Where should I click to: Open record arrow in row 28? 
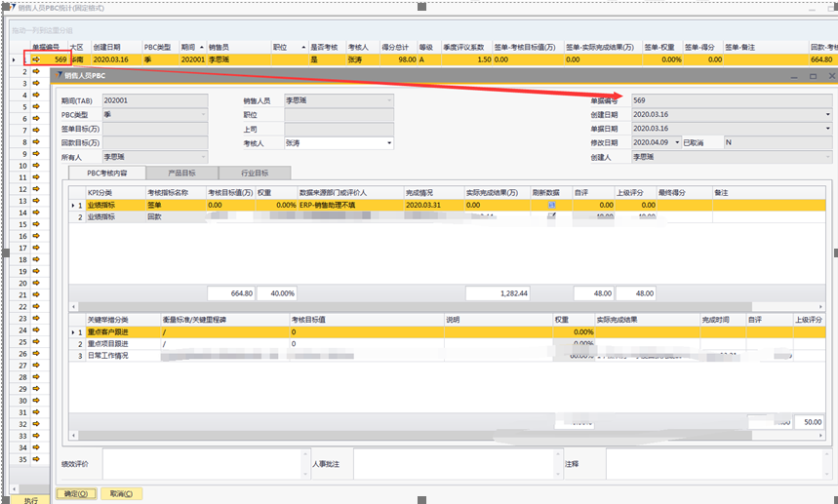36,377
